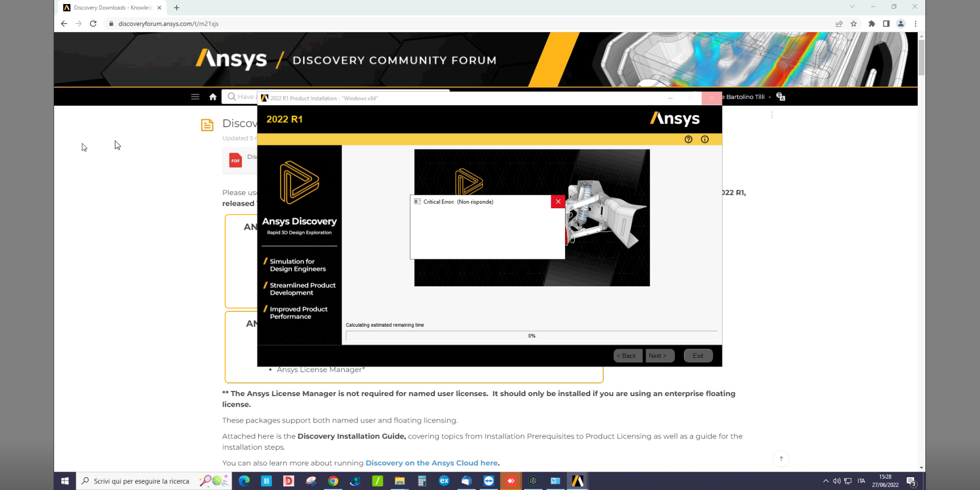Image resolution: width=980 pixels, height=490 pixels.
Task: Bookmark this page with the star
Action: (853, 23)
